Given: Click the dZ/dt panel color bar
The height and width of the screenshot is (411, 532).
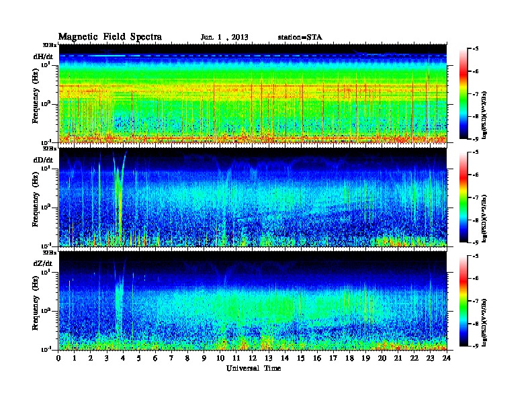Looking at the screenshot, I should tap(463, 301).
